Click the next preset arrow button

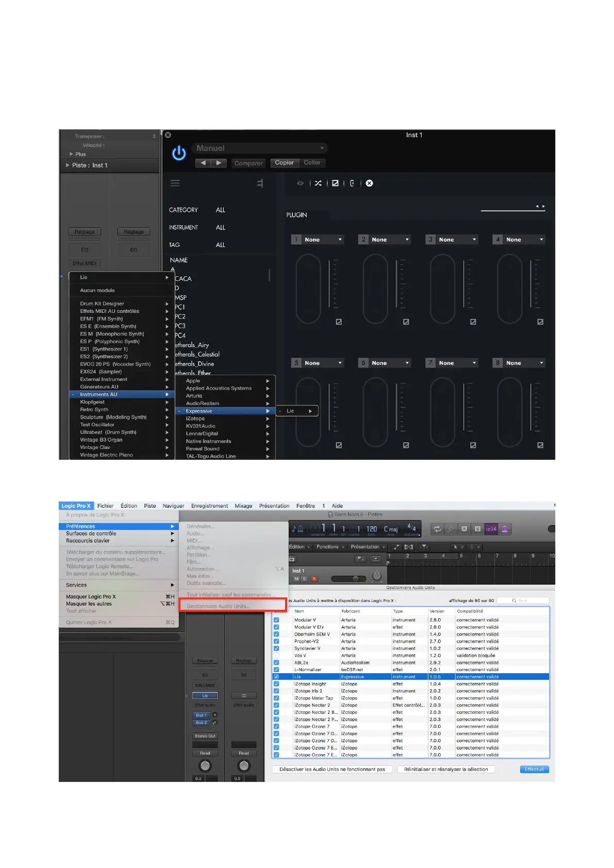(x=219, y=163)
